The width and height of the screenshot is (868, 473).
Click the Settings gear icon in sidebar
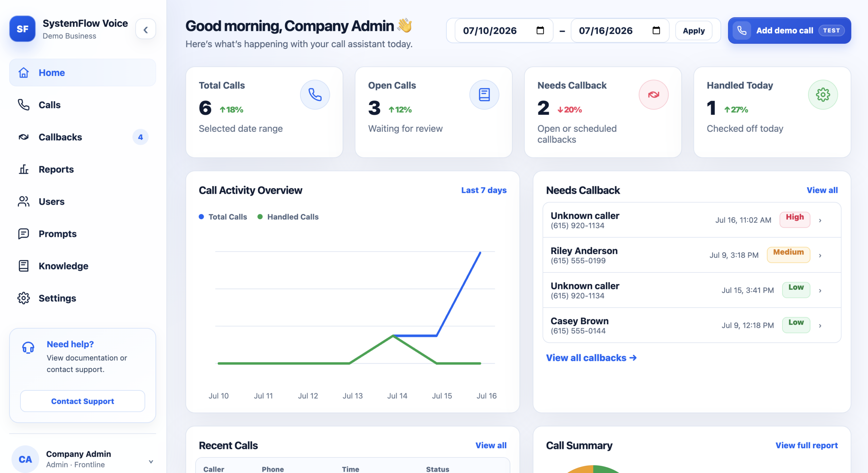(23, 298)
